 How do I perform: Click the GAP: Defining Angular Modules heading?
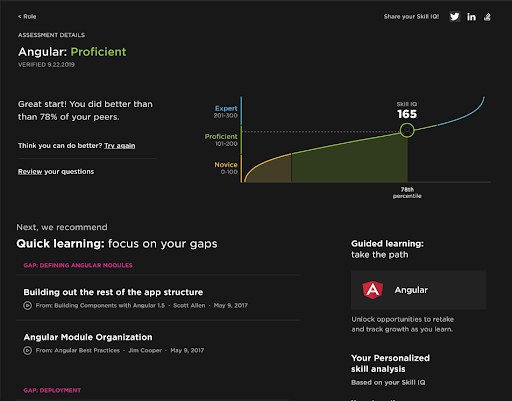(78, 265)
